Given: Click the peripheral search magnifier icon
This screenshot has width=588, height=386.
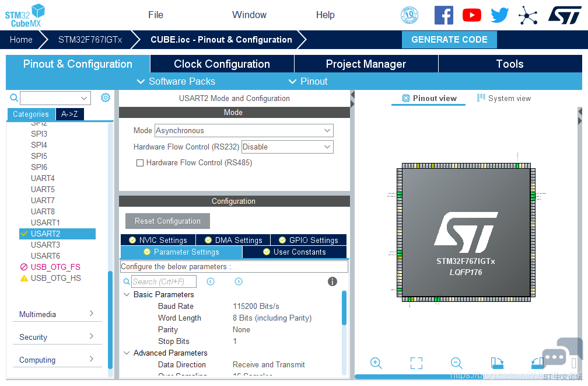Looking at the screenshot, I should [x=14, y=98].
